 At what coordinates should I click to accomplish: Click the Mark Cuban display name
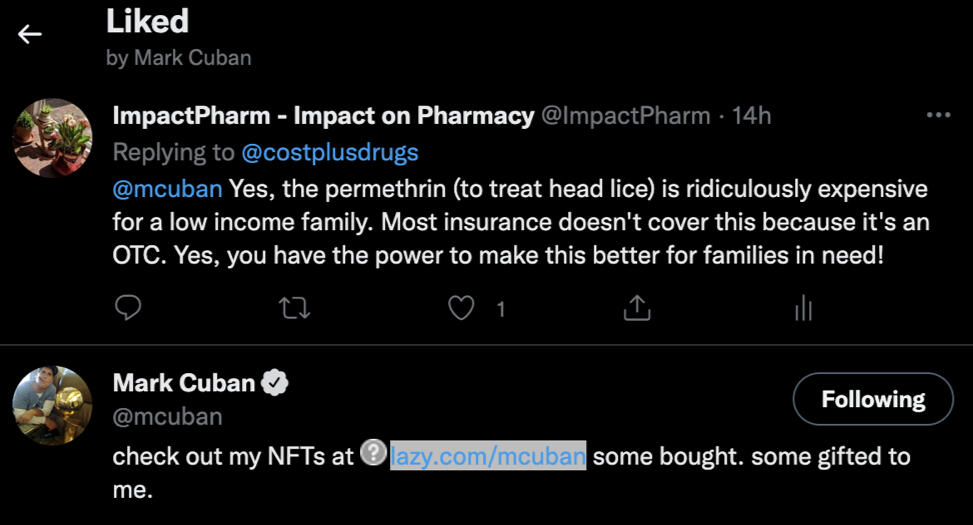(x=183, y=382)
